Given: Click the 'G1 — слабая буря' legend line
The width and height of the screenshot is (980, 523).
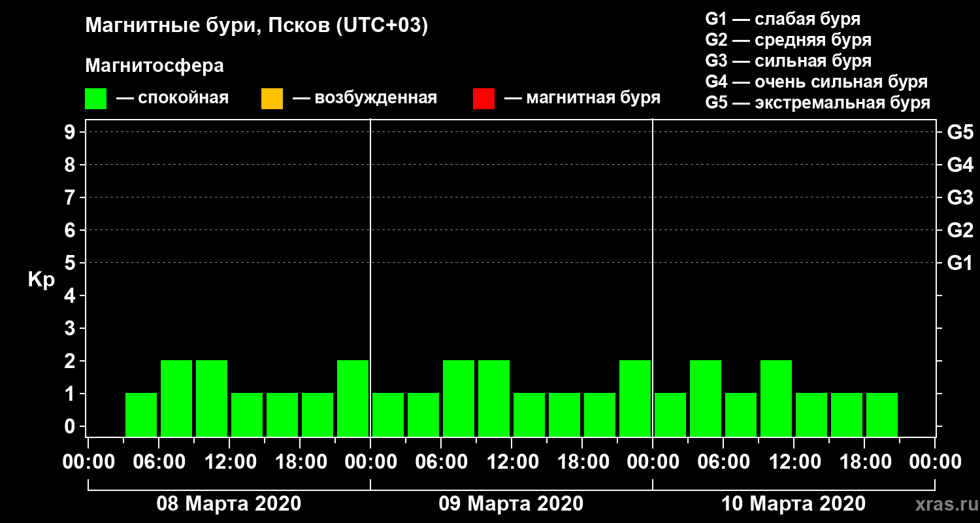Looking at the screenshot, I should click(x=783, y=19).
